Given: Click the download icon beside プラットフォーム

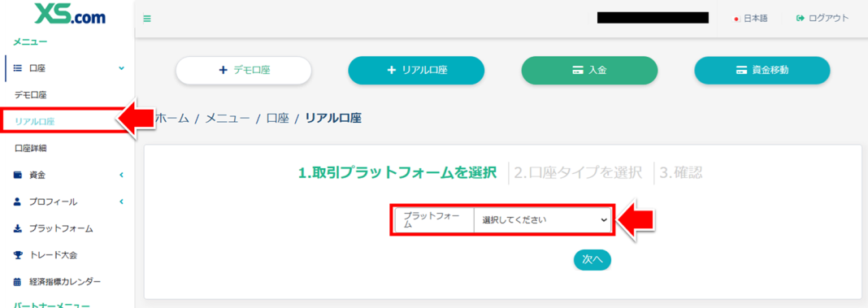Looking at the screenshot, I should (17, 228).
